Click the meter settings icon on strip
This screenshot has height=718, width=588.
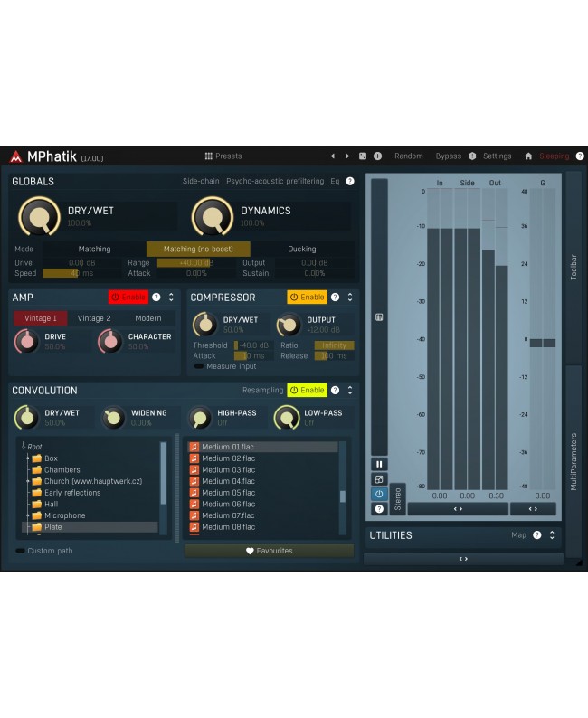click(379, 317)
